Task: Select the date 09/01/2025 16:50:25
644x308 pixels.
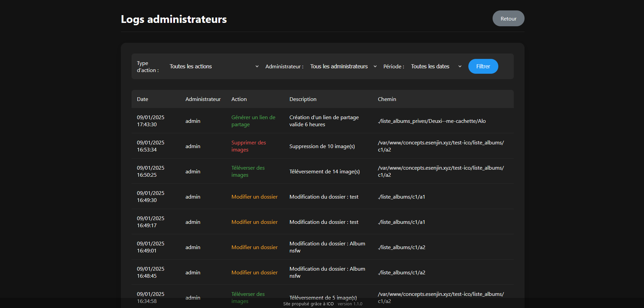Action: [x=150, y=171]
